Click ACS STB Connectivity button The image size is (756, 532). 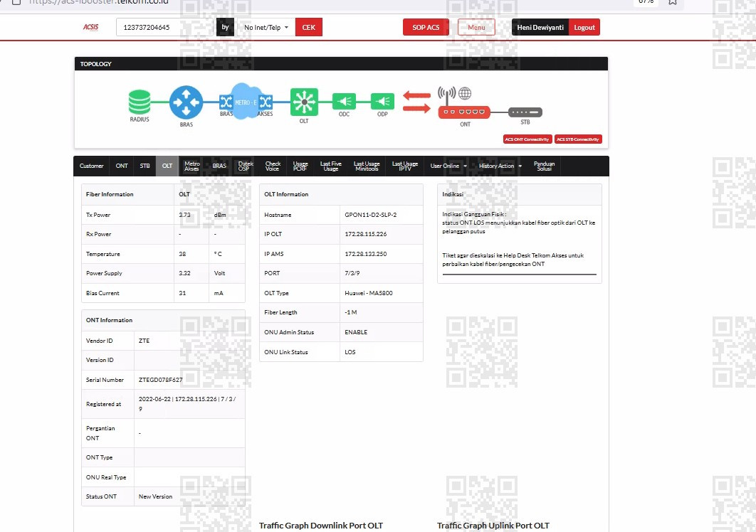point(578,139)
